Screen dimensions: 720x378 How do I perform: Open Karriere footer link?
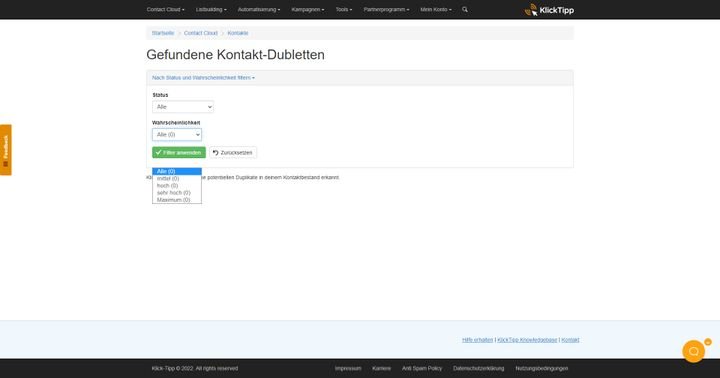(x=381, y=368)
